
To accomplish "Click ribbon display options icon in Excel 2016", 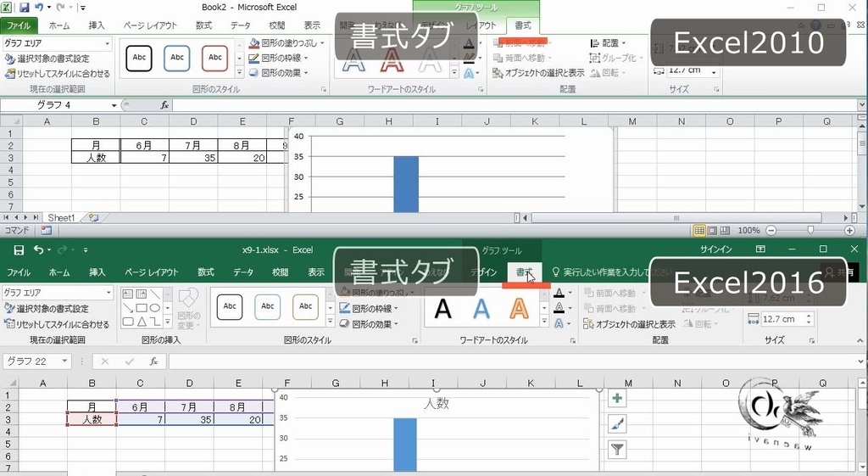I will pos(761,249).
